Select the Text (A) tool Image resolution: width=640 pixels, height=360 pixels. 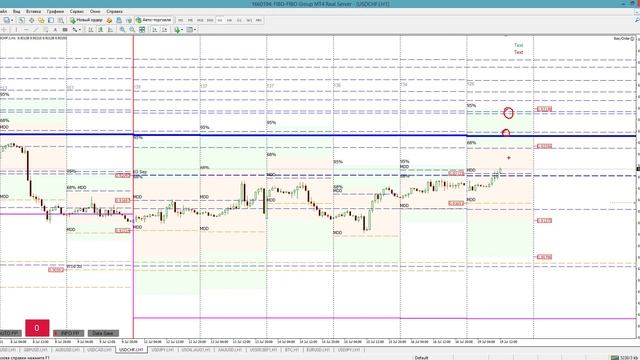click(x=55, y=29)
